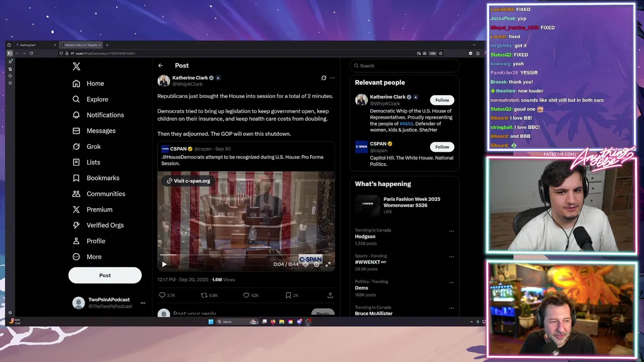Bookmark page with star icon
The width and height of the screenshot is (644, 362).
point(441,53)
